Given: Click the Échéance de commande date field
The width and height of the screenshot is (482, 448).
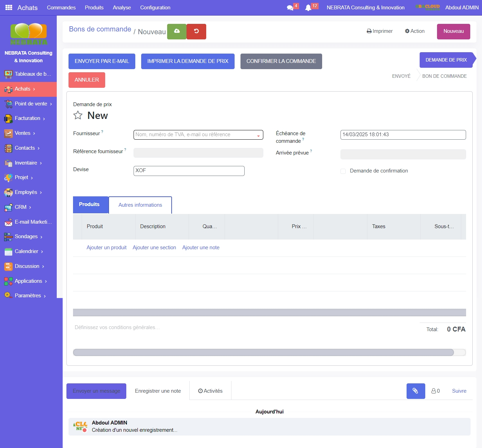Looking at the screenshot, I should (403, 135).
